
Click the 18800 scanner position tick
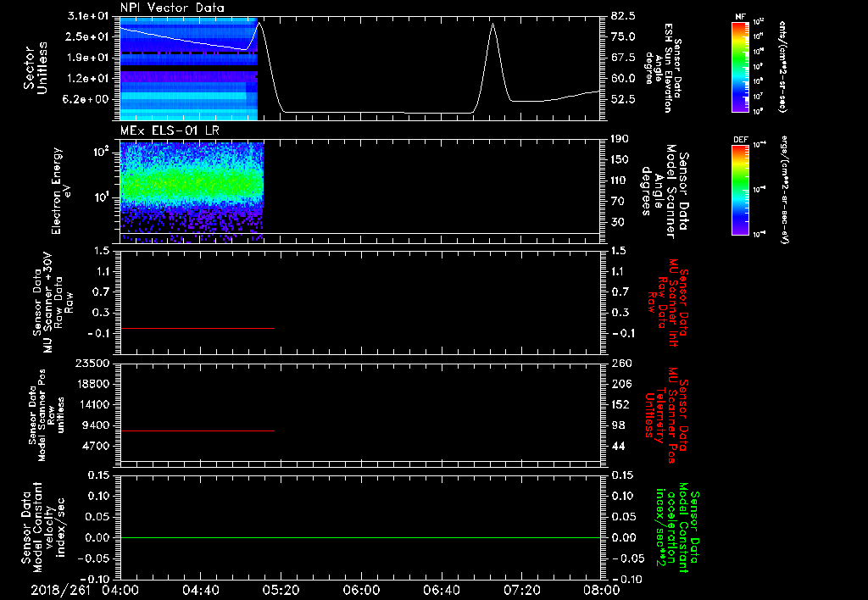click(92, 384)
